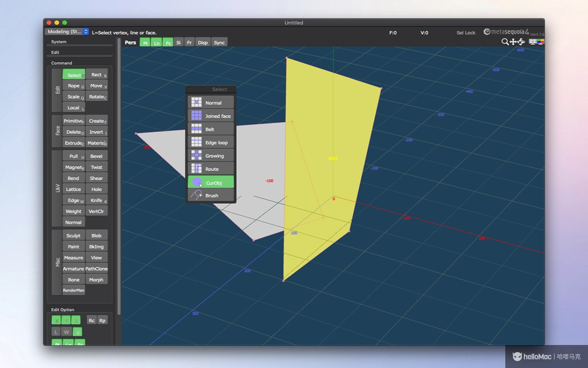Image resolution: width=588 pixels, height=368 pixels.
Task: Enable Sync in the viewport toolbar
Action: click(x=220, y=43)
